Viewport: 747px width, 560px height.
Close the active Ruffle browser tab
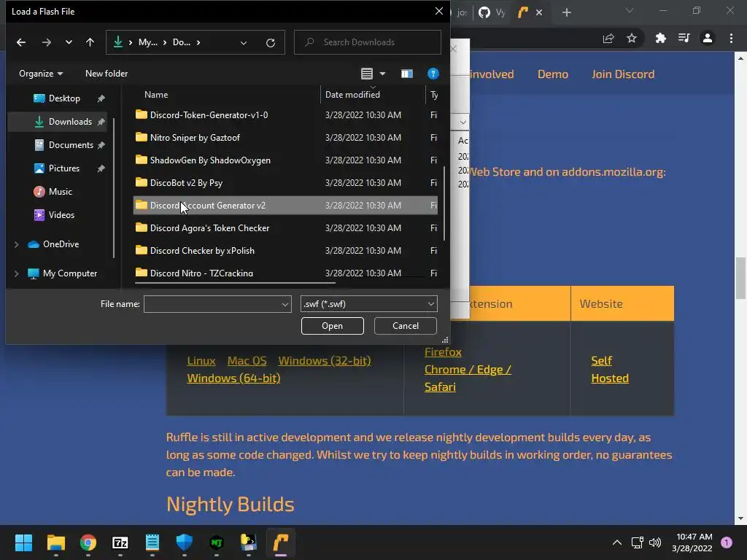[x=539, y=13]
